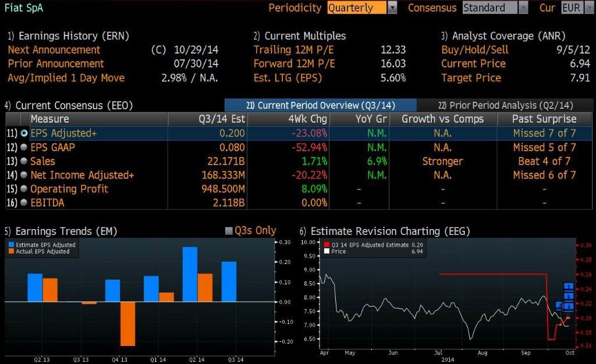Image resolution: width=596 pixels, height=364 pixels.
Task: Select the EPS GAAP radio button
Action: click(24, 147)
